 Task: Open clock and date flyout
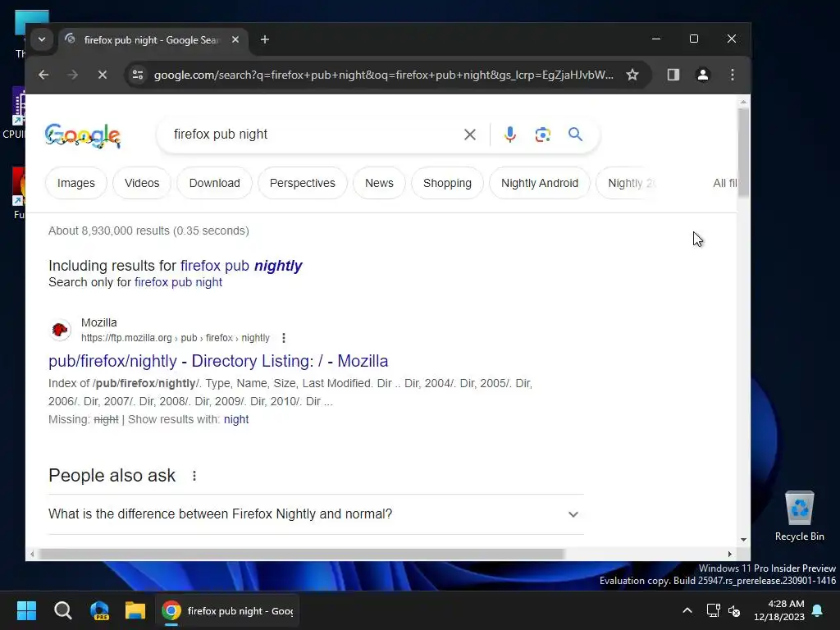coord(779,610)
